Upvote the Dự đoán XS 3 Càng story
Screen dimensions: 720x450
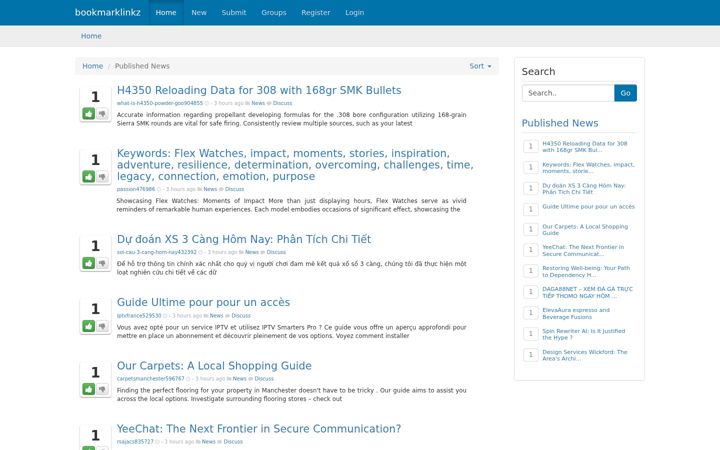click(x=89, y=263)
